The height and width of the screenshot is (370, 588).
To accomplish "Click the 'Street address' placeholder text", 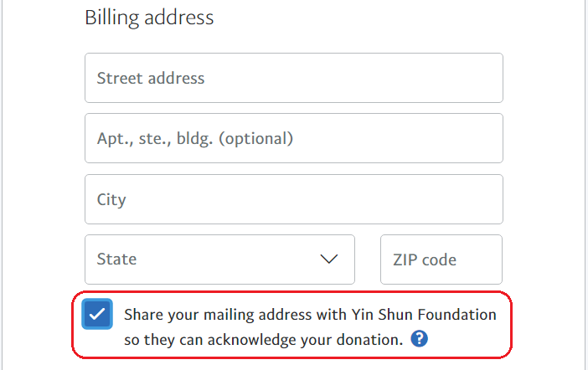I will pos(151,78).
